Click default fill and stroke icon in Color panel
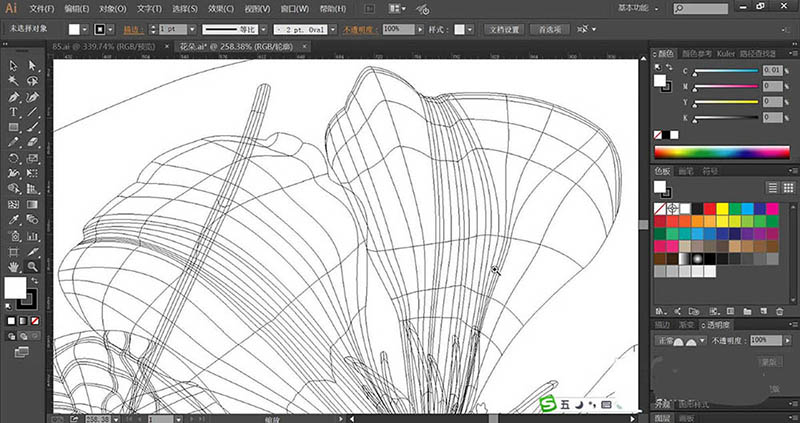 tap(658, 68)
